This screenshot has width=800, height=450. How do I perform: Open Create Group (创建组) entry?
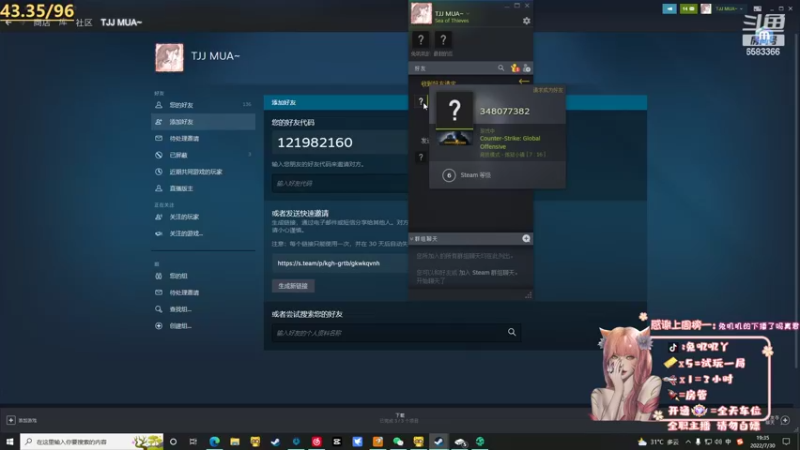[x=203, y=326]
